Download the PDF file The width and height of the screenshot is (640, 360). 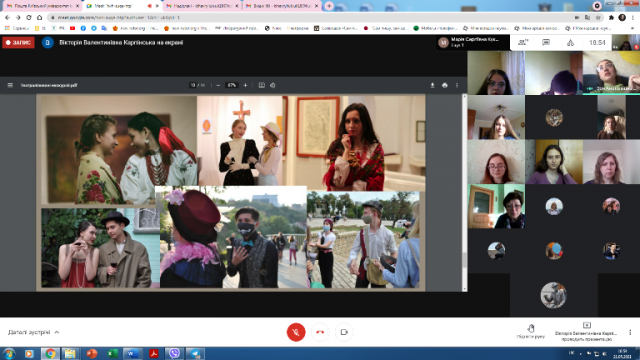point(432,85)
